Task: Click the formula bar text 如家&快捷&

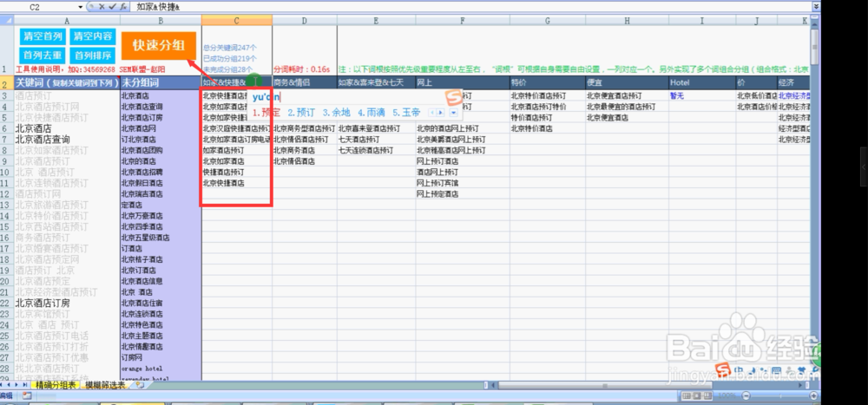Action: tap(157, 7)
